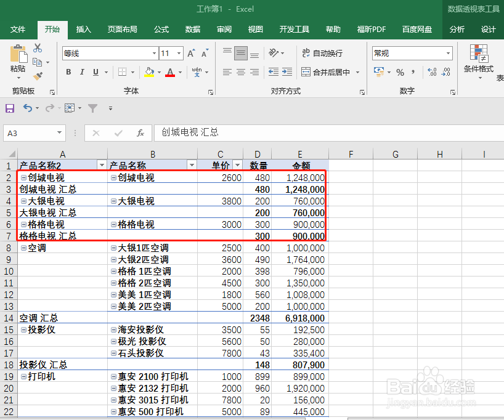Increase decimal places
This screenshot has width=504, height=420.
pyautogui.click(x=433, y=72)
